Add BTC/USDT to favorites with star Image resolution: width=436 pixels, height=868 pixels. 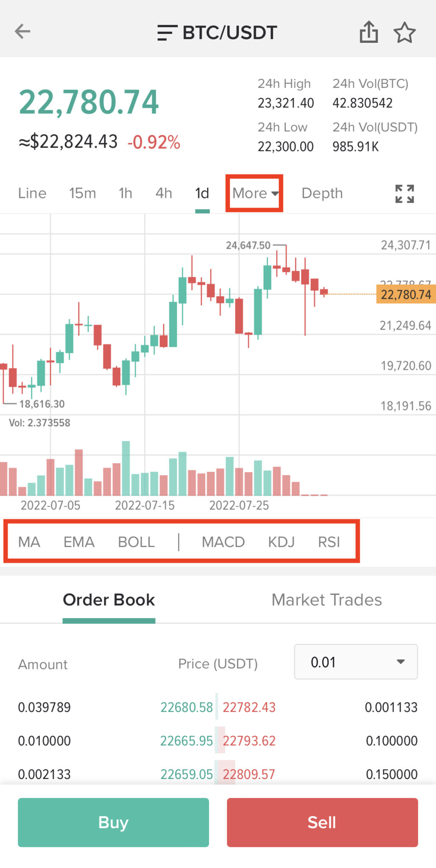click(404, 33)
